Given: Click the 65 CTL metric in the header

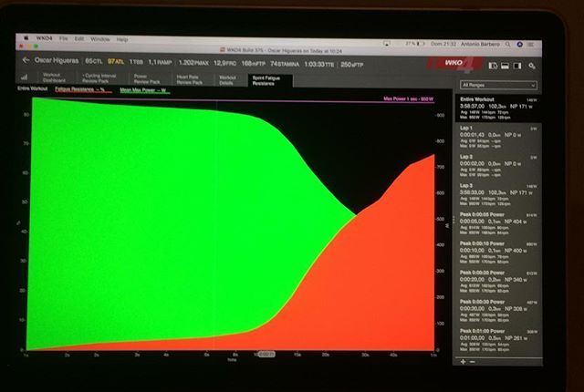Looking at the screenshot, I should [93, 61].
